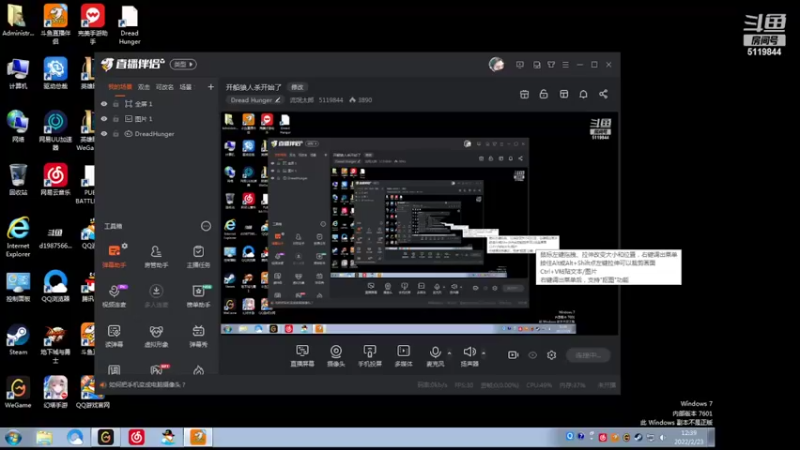Click the stream preview canvas
Viewport: 800px width, 450px height.
(419, 223)
